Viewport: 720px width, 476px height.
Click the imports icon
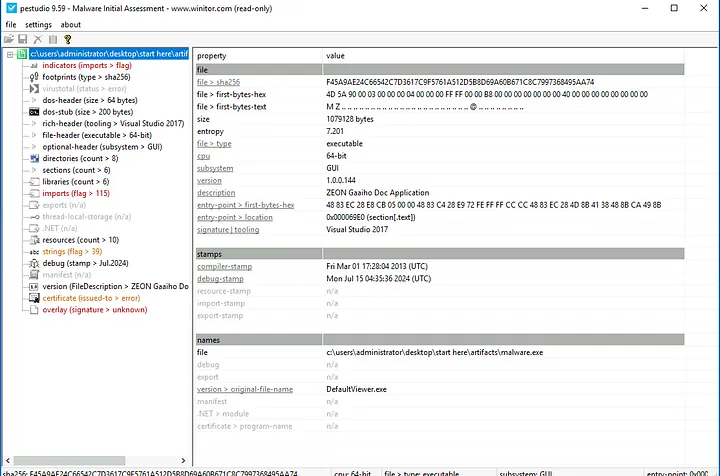[34, 193]
